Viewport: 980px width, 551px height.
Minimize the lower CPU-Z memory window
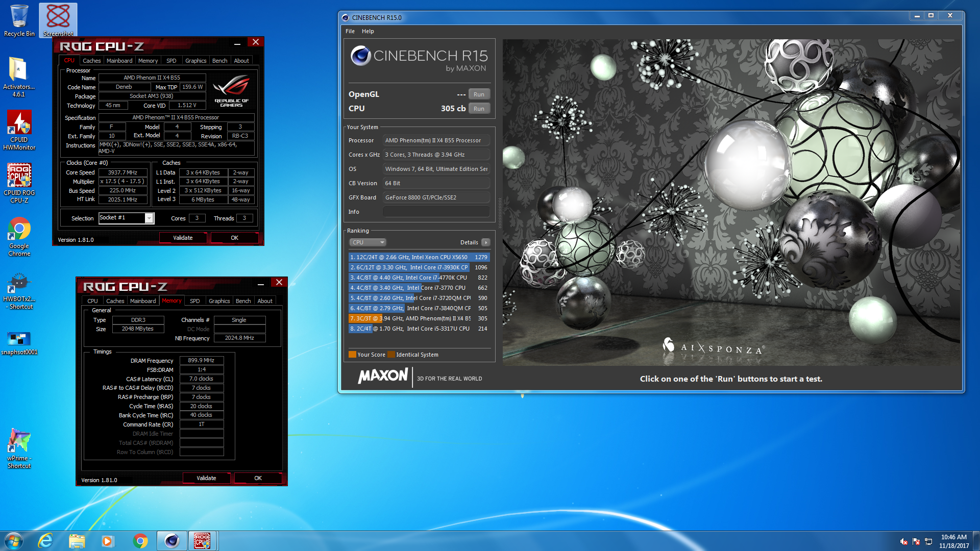click(x=261, y=284)
